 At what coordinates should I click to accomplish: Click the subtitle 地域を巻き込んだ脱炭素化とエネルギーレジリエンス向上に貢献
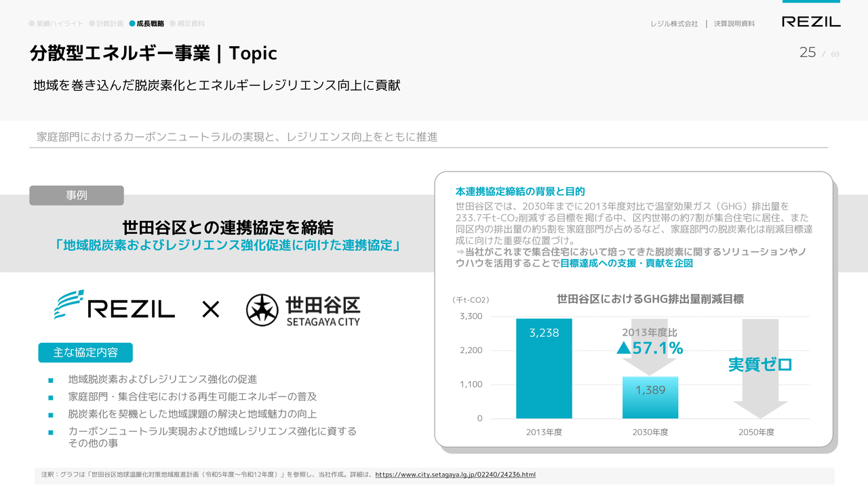(x=217, y=86)
